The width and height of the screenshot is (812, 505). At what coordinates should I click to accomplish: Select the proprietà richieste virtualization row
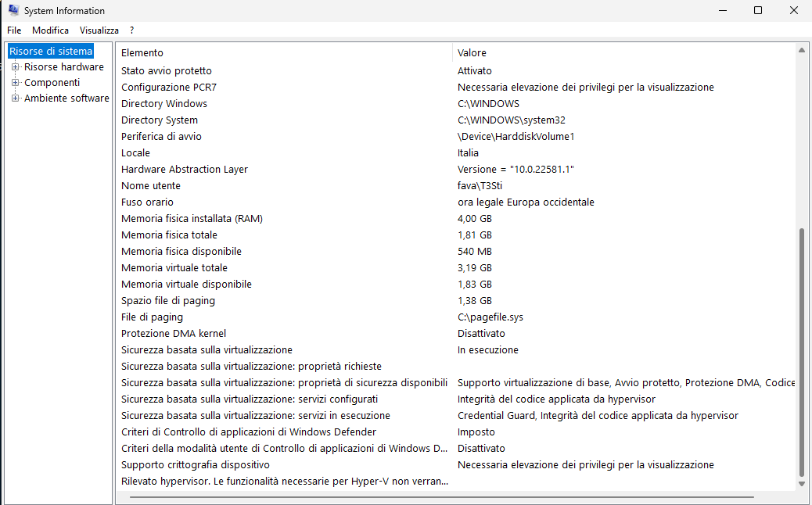tap(456, 367)
